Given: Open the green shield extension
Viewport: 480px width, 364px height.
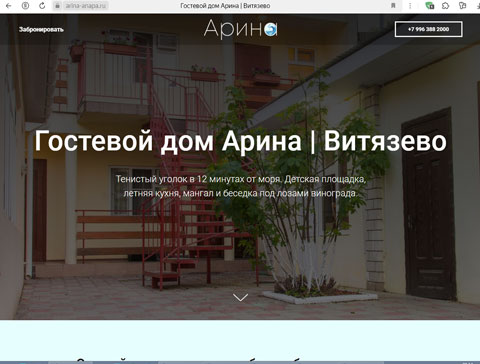Looking at the screenshot, I should (430, 6).
